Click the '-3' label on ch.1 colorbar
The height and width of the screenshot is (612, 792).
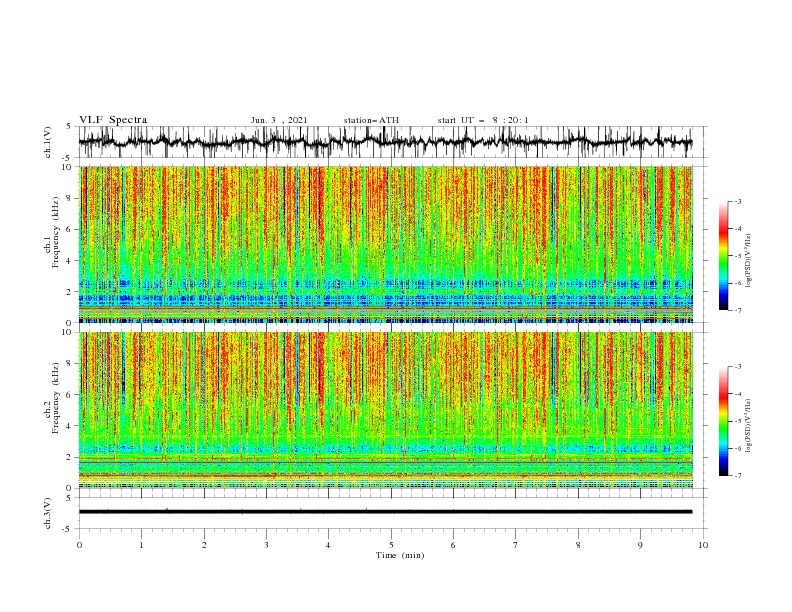pyautogui.click(x=737, y=201)
